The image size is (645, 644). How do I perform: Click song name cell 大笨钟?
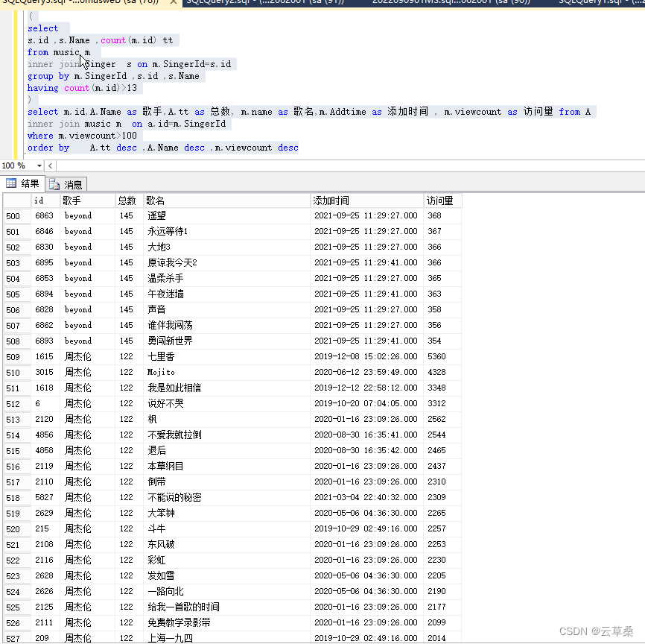(x=227, y=513)
